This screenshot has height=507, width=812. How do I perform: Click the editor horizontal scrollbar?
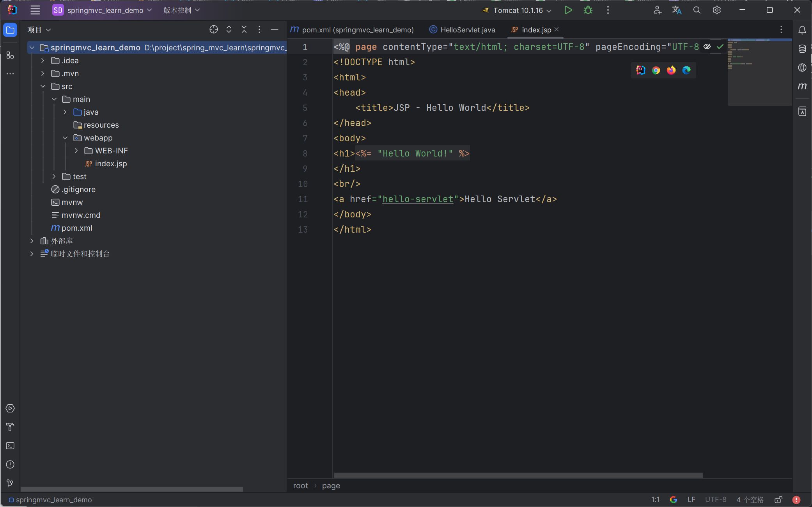click(x=518, y=475)
